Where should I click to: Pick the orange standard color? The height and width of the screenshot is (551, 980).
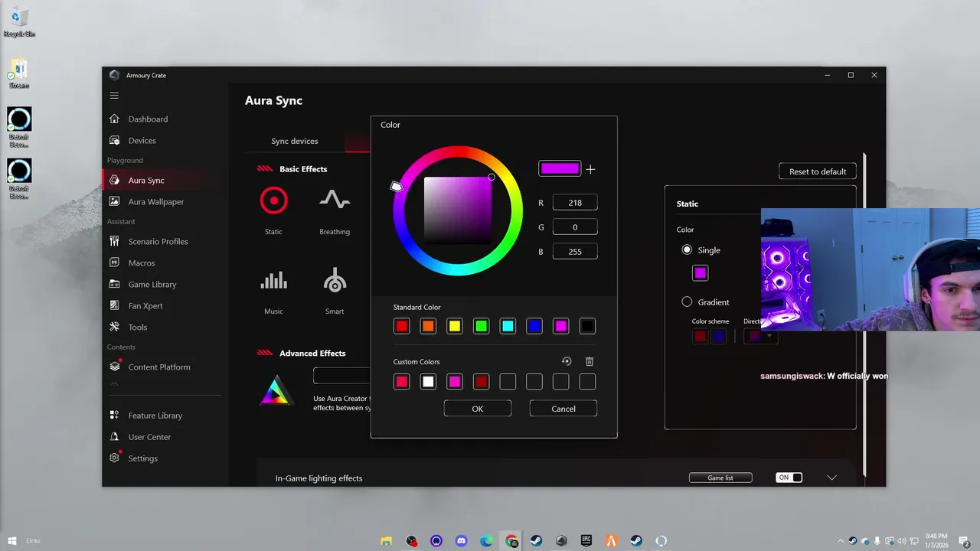click(428, 326)
